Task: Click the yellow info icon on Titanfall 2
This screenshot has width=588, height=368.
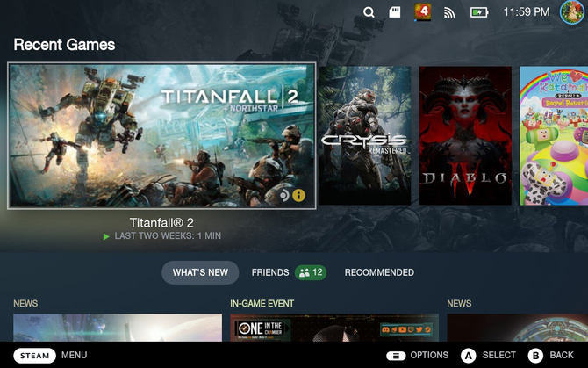Action: [299, 195]
